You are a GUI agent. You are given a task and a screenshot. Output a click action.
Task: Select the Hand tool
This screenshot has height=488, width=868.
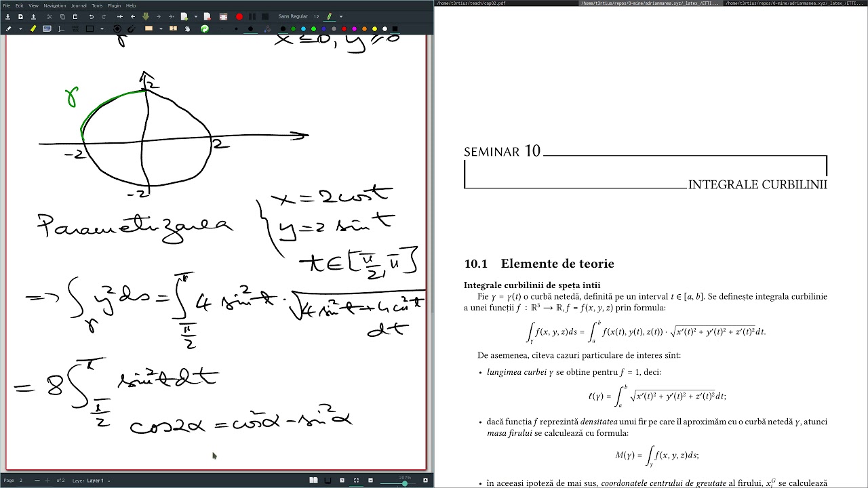[187, 28]
